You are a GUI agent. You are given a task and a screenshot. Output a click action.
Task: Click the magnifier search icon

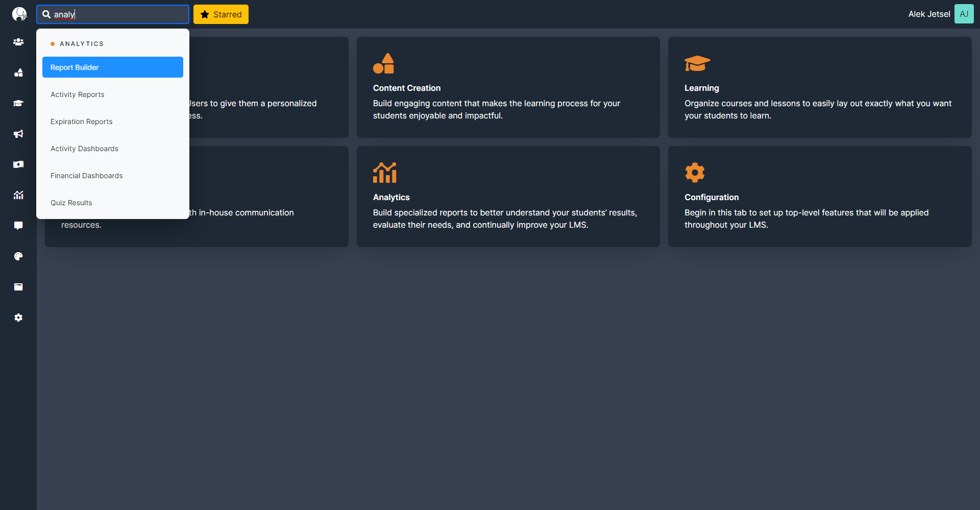tap(46, 14)
